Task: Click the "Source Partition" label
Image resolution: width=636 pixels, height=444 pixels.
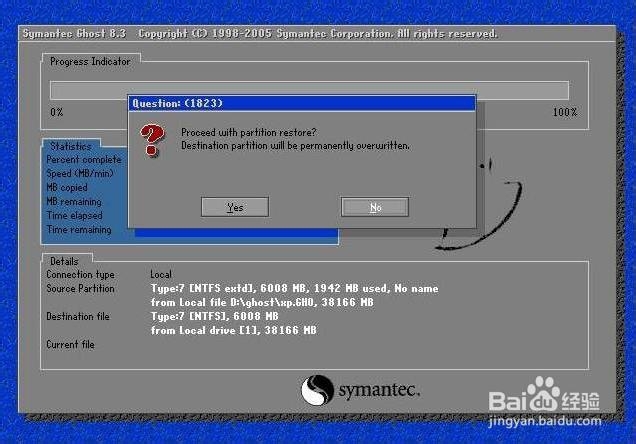Action: point(80,289)
